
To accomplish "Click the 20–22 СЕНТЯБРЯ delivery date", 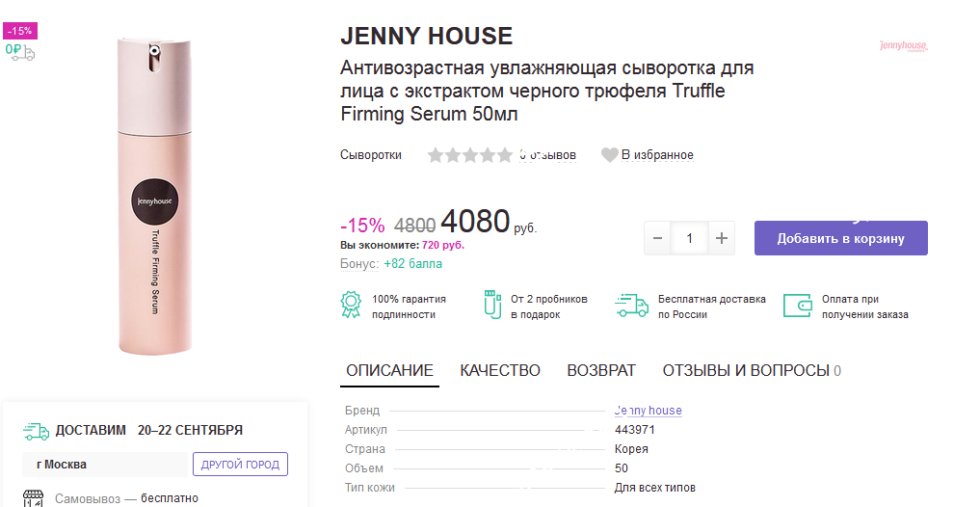I will (190, 431).
